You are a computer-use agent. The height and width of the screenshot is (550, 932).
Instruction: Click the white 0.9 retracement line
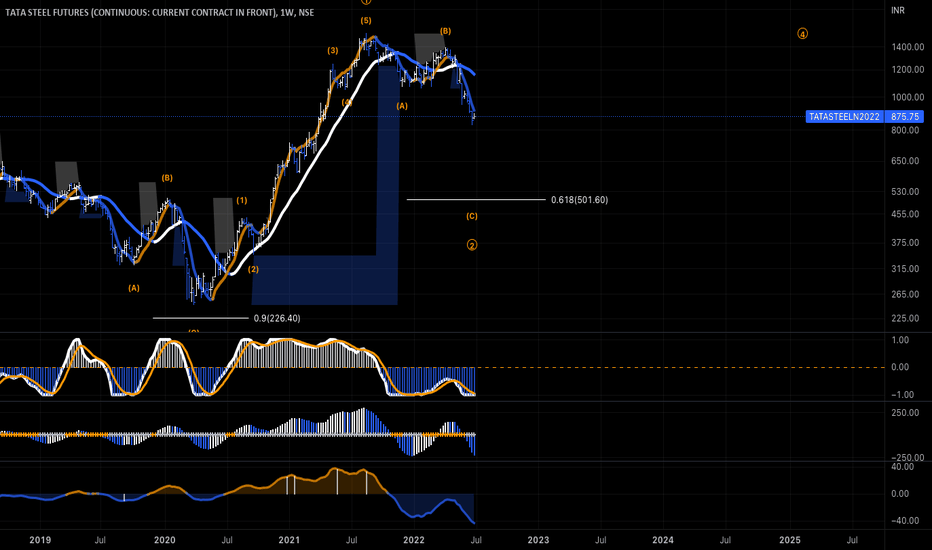[x=200, y=318]
